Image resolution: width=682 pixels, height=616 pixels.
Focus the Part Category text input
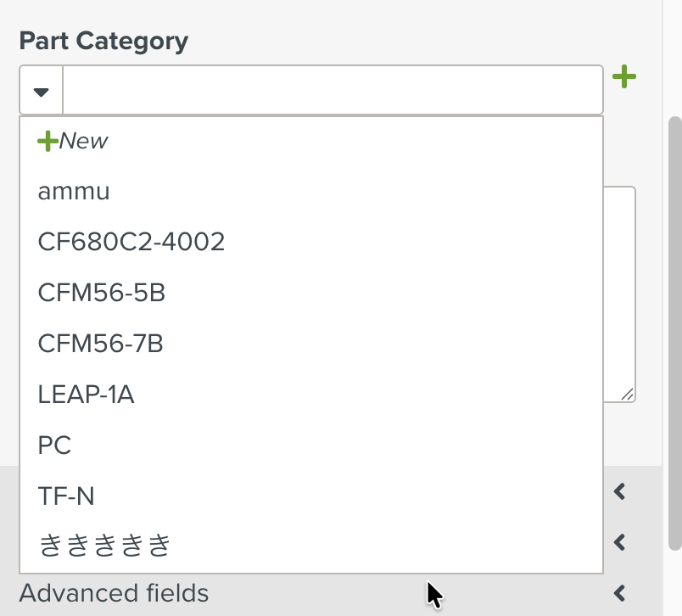pyautogui.click(x=333, y=90)
